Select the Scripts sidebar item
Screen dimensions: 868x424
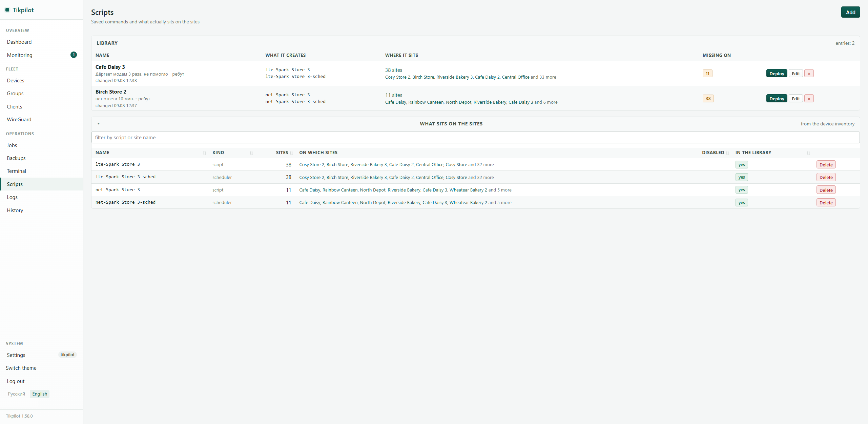tap(41, 184)
